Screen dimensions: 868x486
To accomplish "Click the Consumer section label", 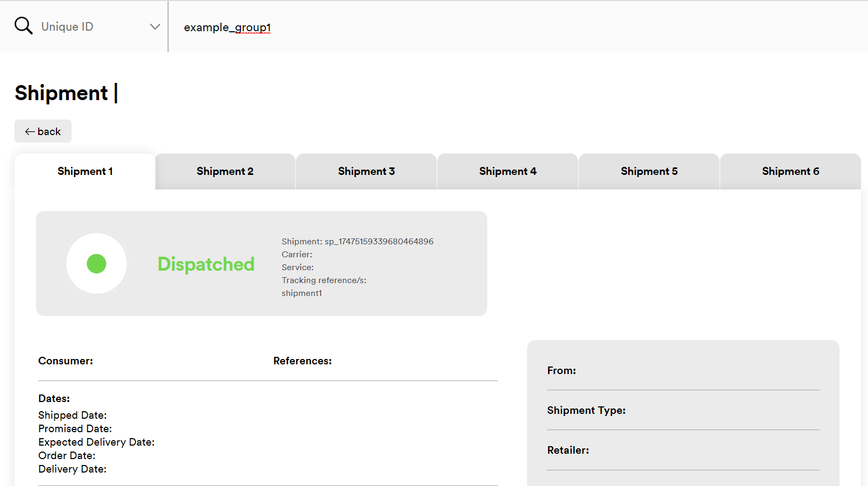I will pos(66,361).
